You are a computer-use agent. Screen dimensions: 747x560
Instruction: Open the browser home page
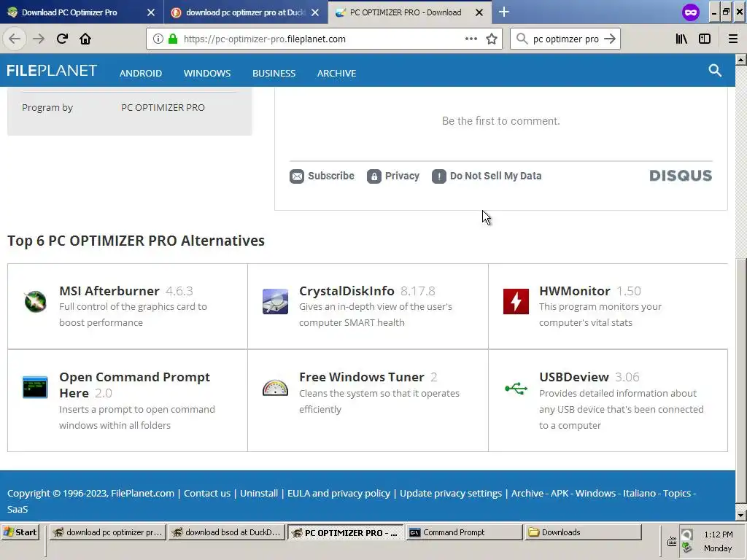85,39
